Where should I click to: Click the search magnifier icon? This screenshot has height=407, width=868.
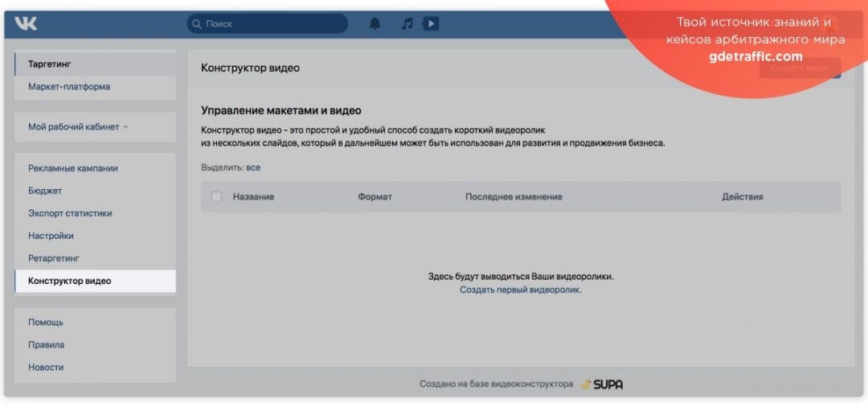tap(196, 24)
